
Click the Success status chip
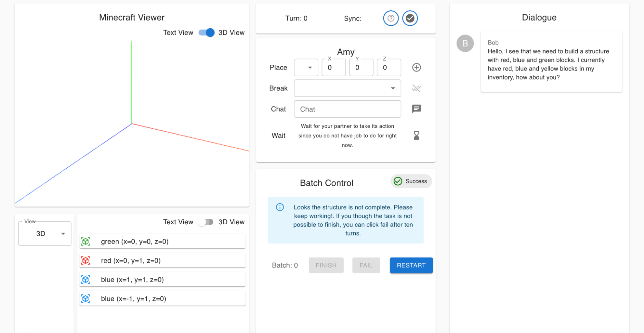click(411, 181)
